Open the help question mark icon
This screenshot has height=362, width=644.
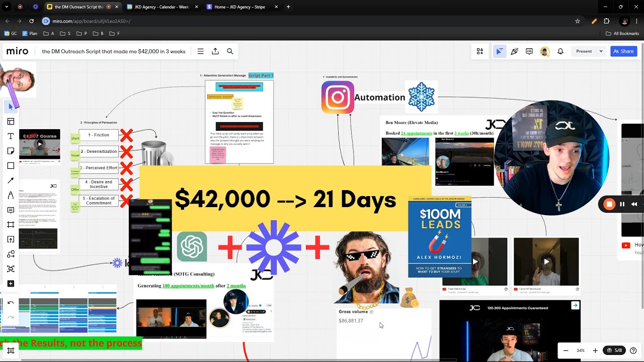click(633, 350)
